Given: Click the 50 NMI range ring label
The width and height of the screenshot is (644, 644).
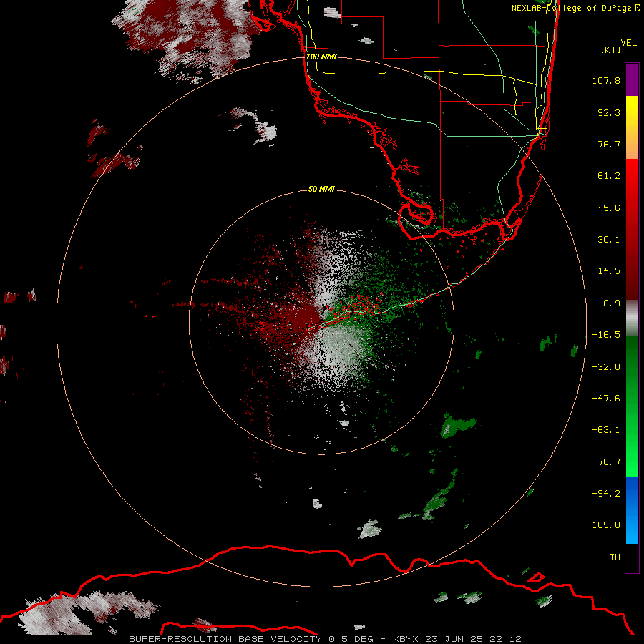Looking at the screenshot, I should [x=321, y=189].
